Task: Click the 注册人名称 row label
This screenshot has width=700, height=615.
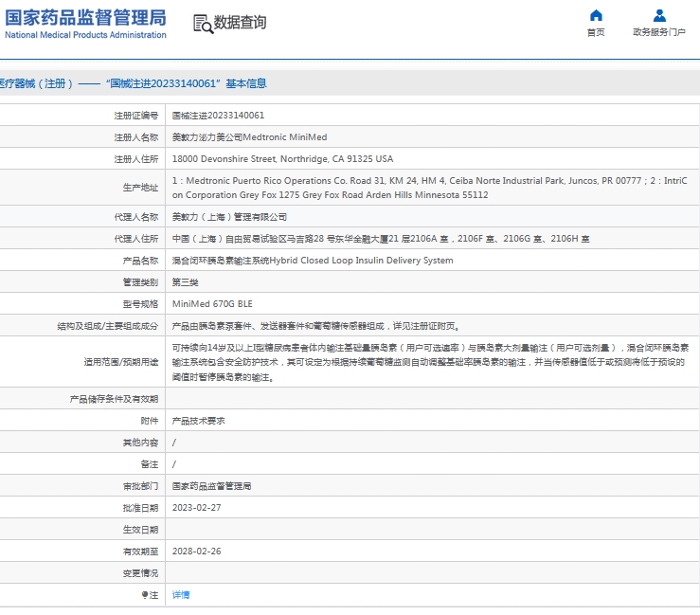Action: pos(136,137)
